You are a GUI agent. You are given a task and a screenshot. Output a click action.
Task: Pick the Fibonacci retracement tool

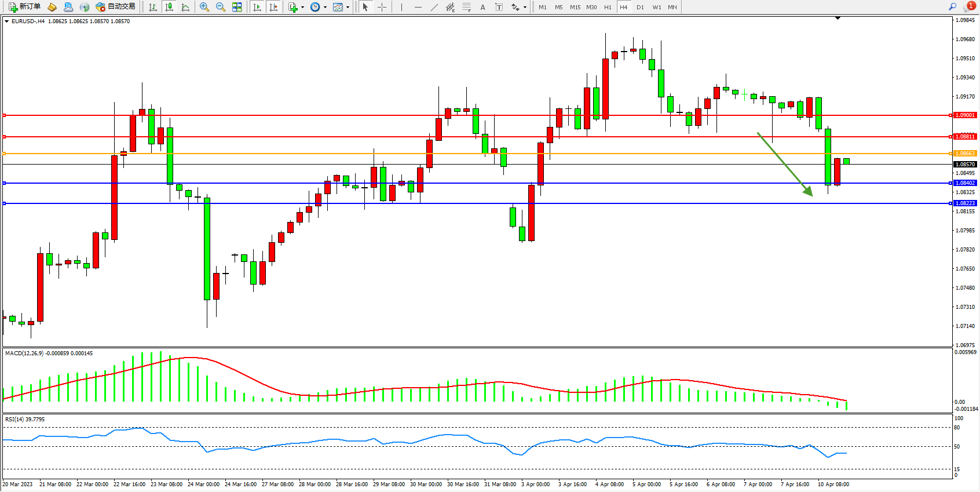coord(467,7)
